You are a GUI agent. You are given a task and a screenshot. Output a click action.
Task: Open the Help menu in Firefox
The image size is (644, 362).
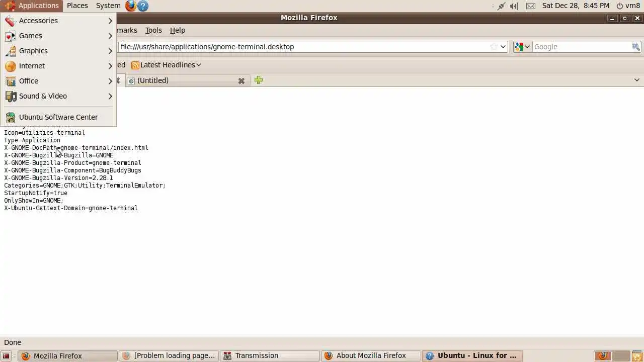[x=178, y=30]
